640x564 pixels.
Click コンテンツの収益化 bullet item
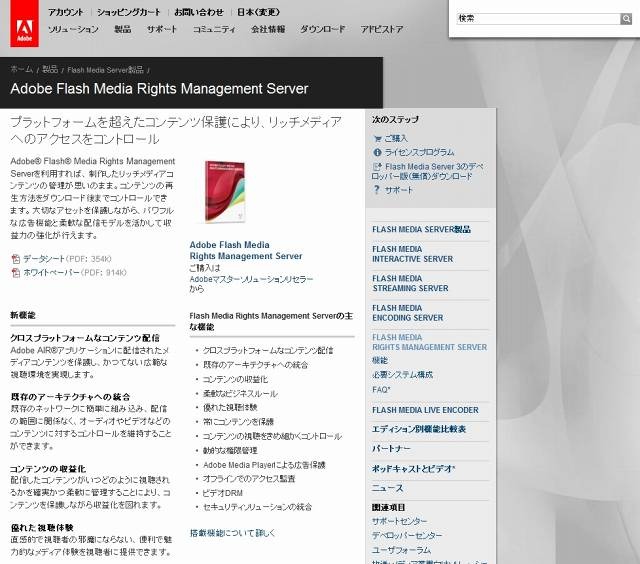(235, 380)
